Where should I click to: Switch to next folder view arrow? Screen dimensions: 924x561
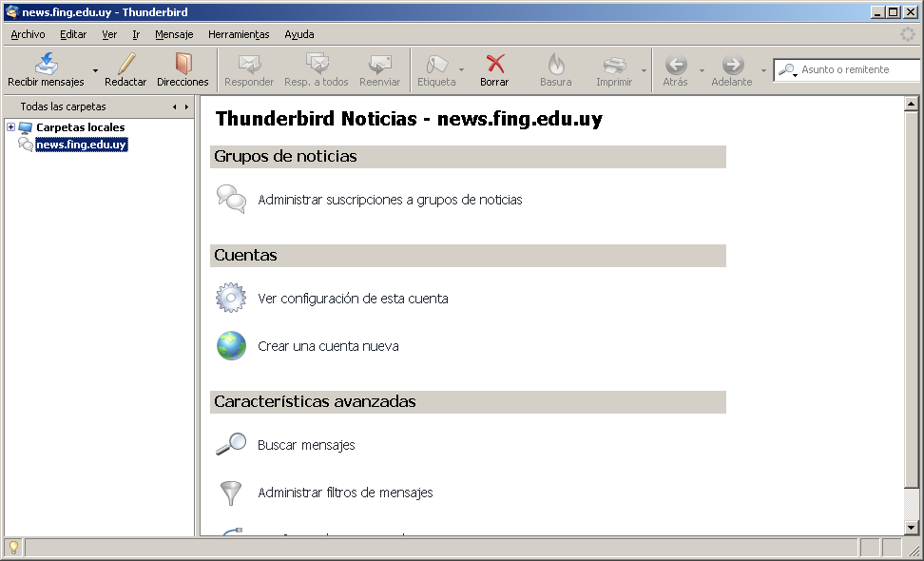click(x=187, y=106)
